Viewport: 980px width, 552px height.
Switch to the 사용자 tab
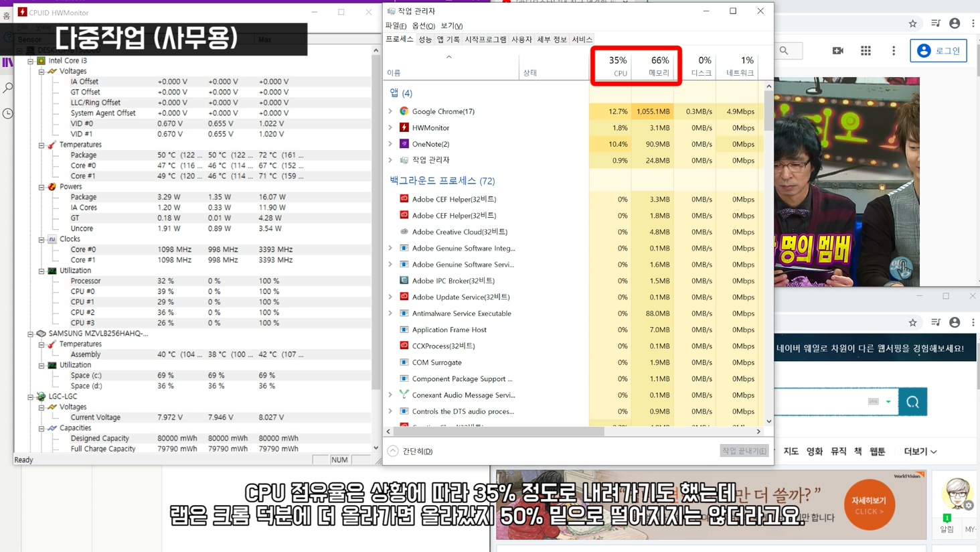tap(521, 40)
